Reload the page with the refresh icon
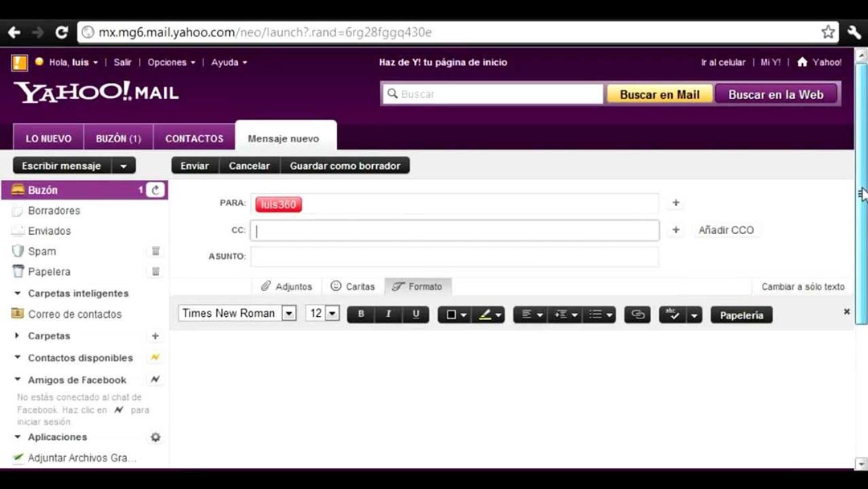The image size is (868, 489). click(x=61, y=32)
